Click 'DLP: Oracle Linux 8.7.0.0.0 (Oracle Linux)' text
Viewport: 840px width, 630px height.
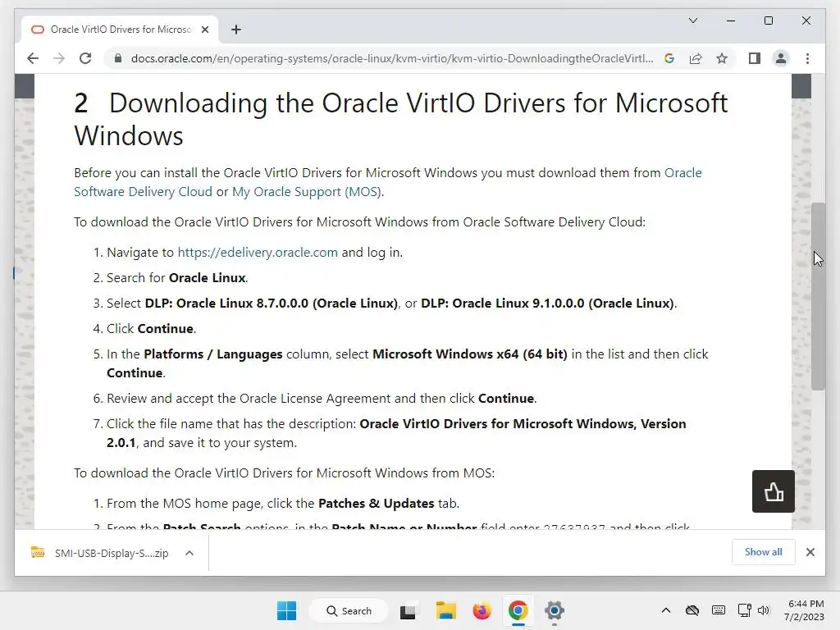click(x=271, y=304)
